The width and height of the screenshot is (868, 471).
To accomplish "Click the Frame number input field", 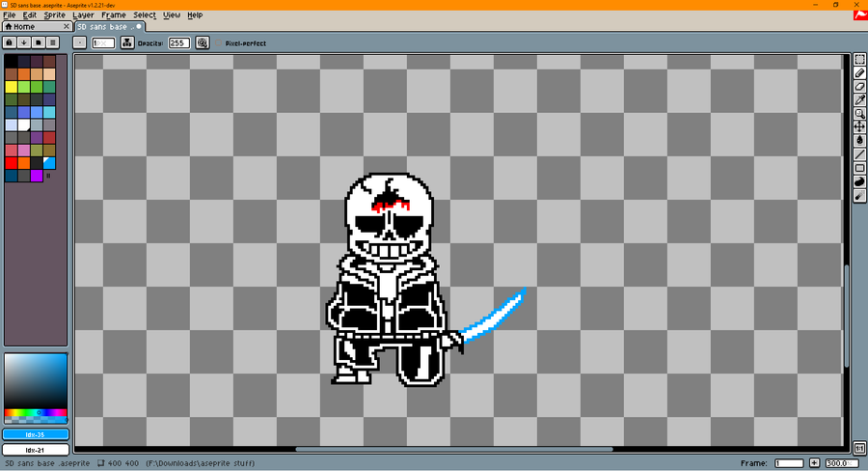I will [789, 462].
